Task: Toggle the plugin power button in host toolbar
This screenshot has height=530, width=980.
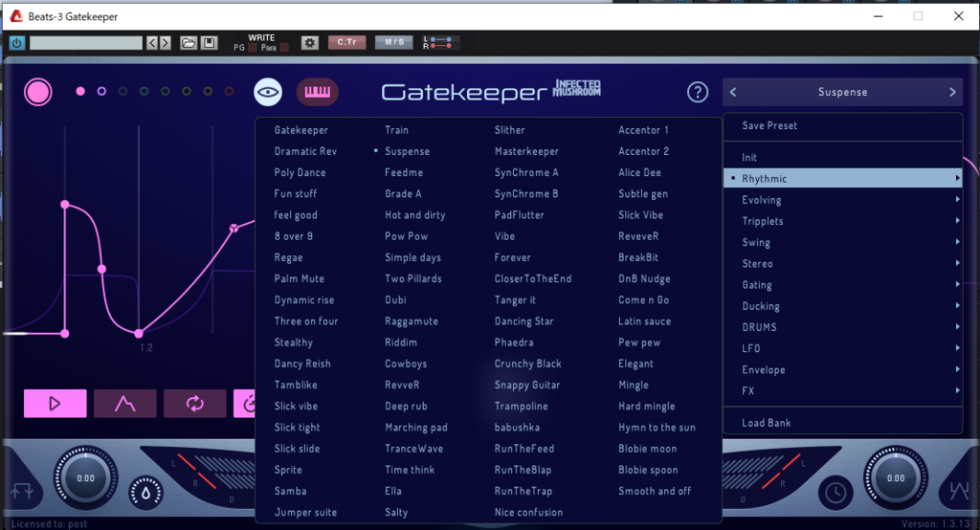Action: (17, 42)
